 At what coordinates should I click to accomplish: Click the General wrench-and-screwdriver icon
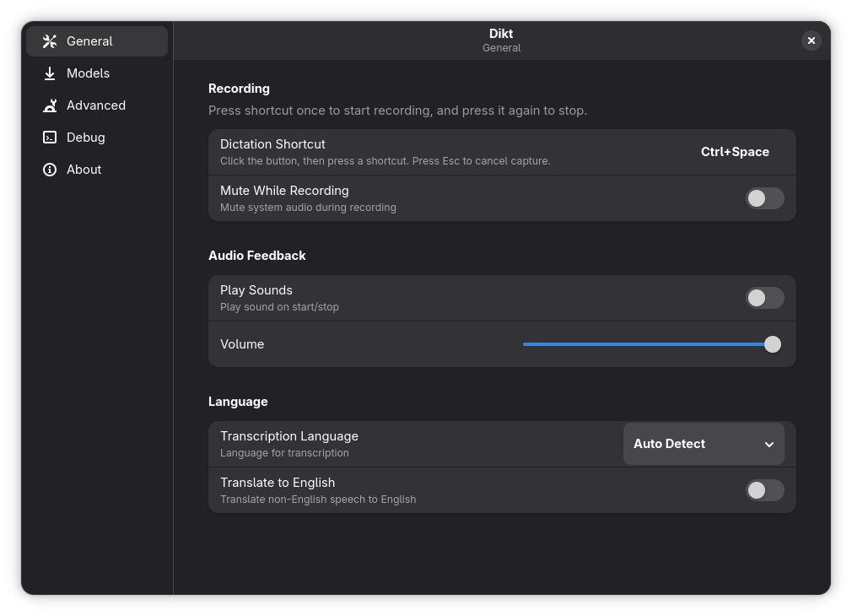[50, 41]
